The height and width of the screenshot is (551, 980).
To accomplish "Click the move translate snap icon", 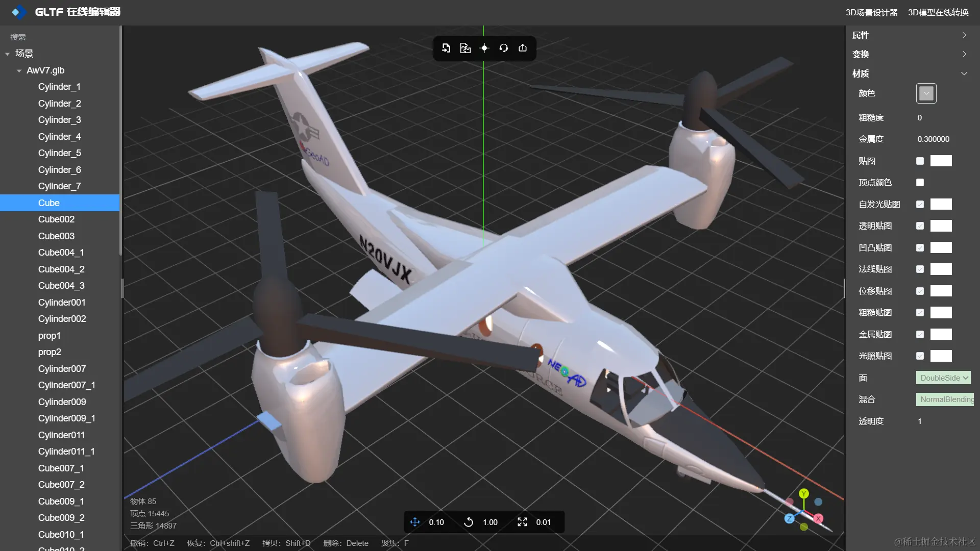I will coord(415,522).
